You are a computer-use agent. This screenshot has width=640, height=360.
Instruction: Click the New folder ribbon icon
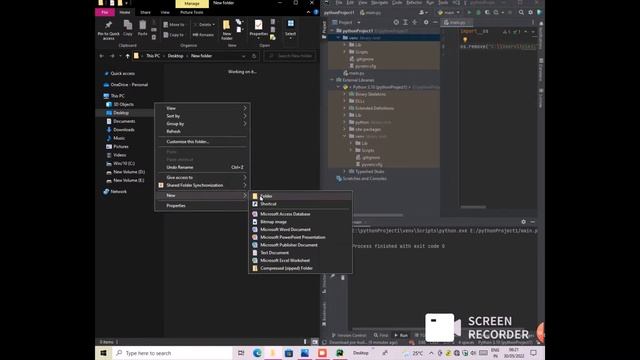[227, 30]
